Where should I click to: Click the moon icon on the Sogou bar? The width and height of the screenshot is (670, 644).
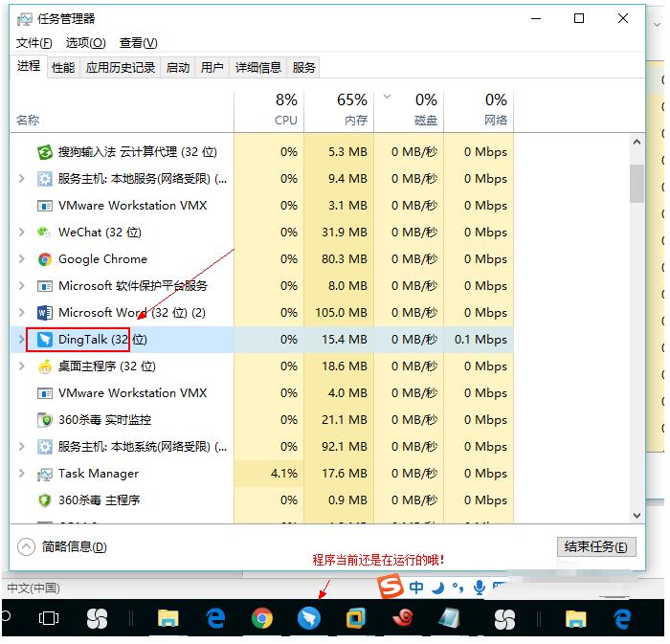(x=438, y=588)
